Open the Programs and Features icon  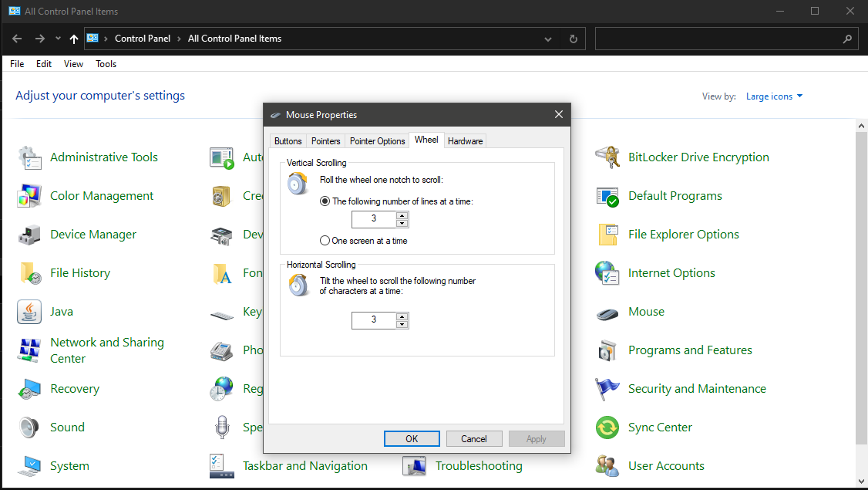coord(607,350)
